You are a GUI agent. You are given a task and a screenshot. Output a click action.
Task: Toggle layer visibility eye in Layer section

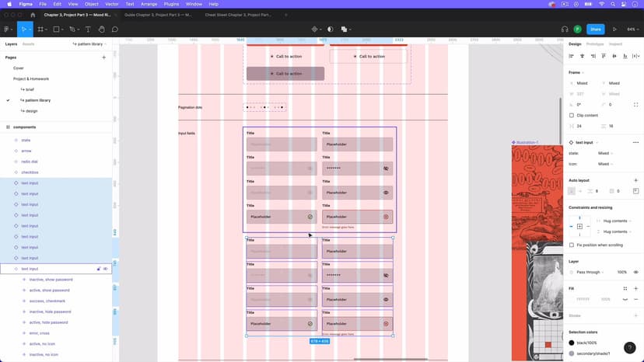tap(635, 272)
